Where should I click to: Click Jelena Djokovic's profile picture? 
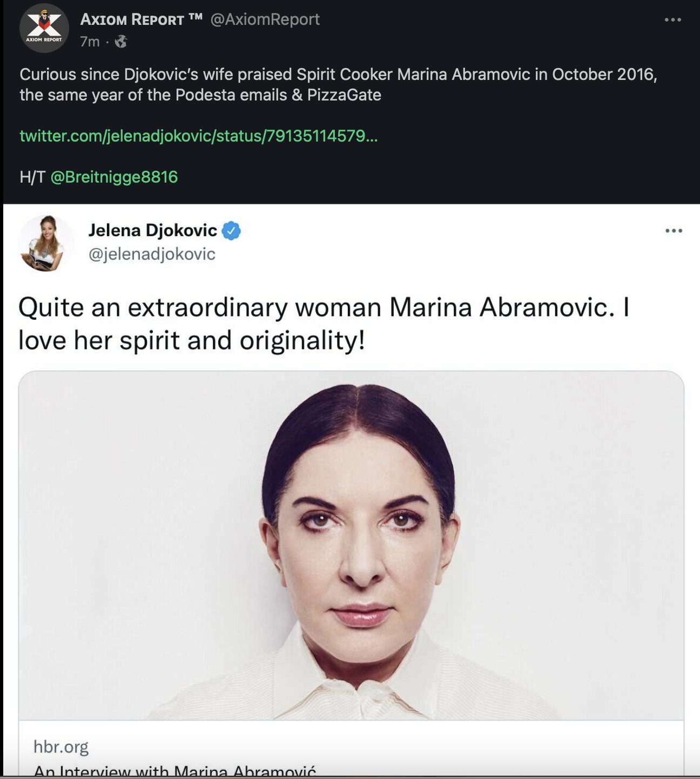click(46, 243)
